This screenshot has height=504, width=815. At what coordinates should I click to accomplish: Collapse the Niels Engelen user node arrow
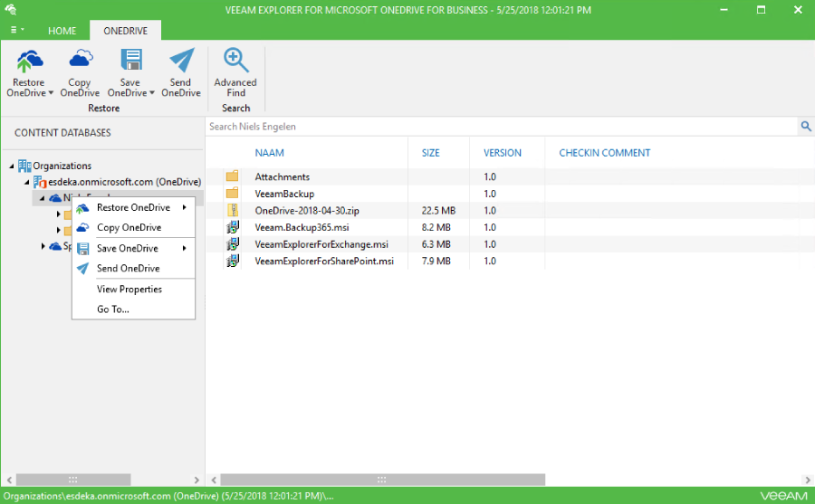(43, 198)
